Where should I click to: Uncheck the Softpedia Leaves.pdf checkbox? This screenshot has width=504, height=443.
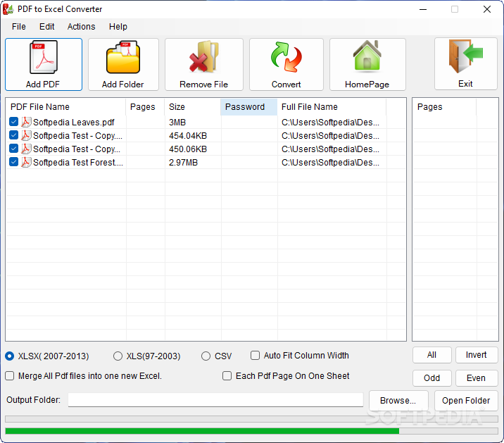point(13,122)
